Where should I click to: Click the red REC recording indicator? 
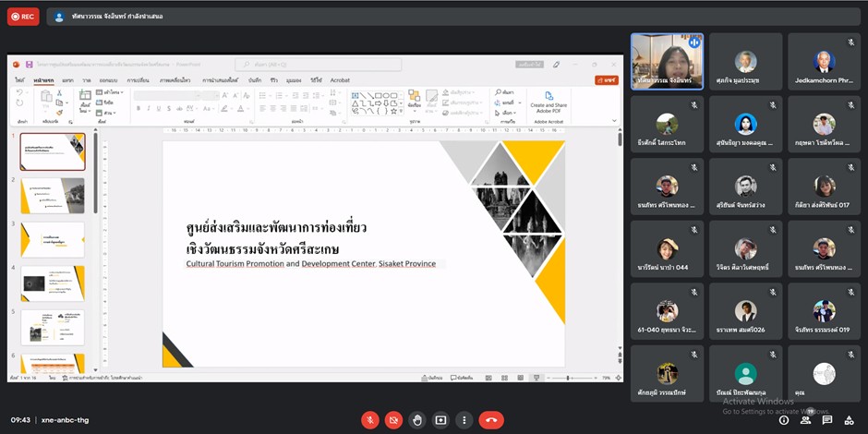tap(23, 17)
